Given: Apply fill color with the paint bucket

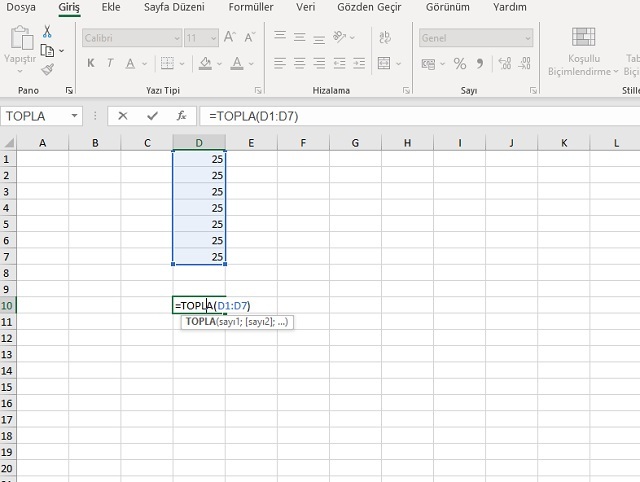Looking at the screenshot, I should point(205,63).
